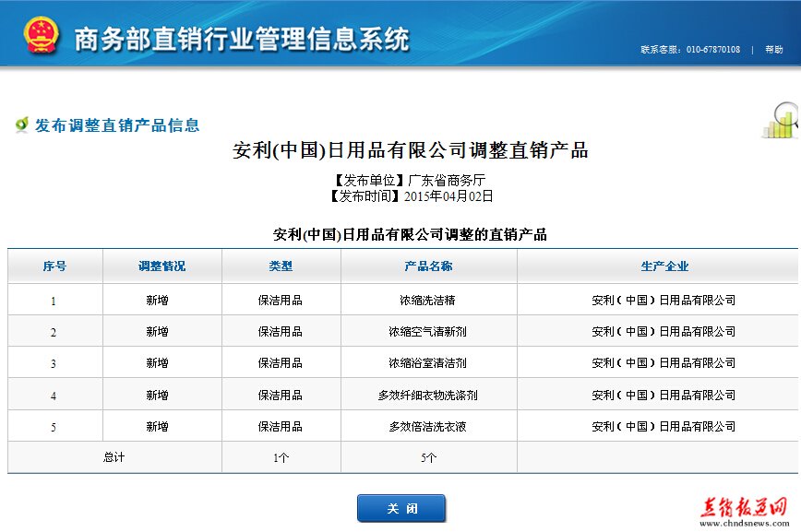Click the 5个 total count cell
The height and width of the screenshot is (532, 801).
(x=428, y=458)
